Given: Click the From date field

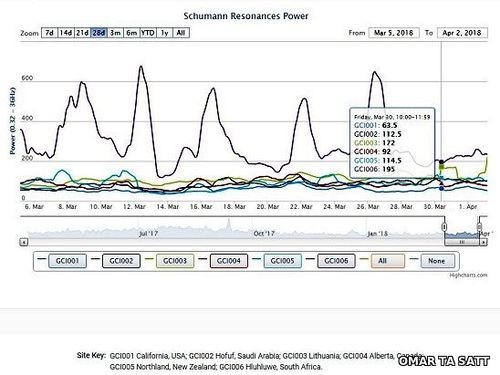Looking at the screenshot, I should pyautogui.click(x=394, y=33).
